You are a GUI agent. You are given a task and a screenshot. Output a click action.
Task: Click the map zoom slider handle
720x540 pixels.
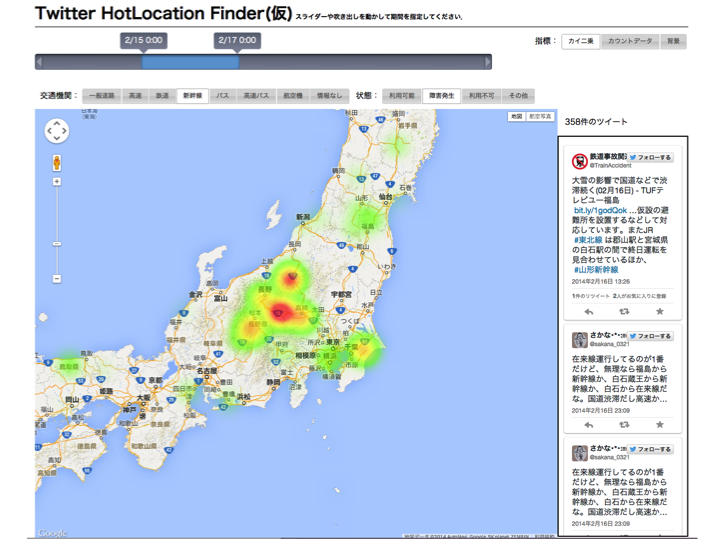point(57,244)
